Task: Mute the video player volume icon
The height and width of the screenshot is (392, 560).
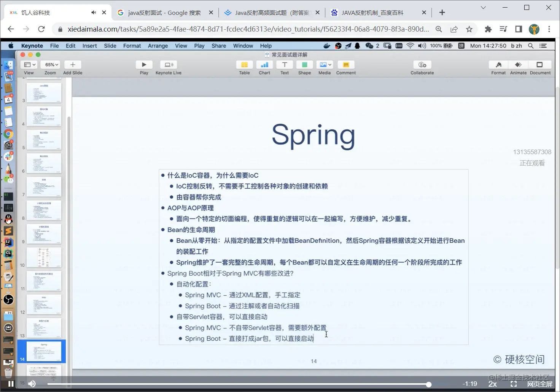Action: click(32, 384)
